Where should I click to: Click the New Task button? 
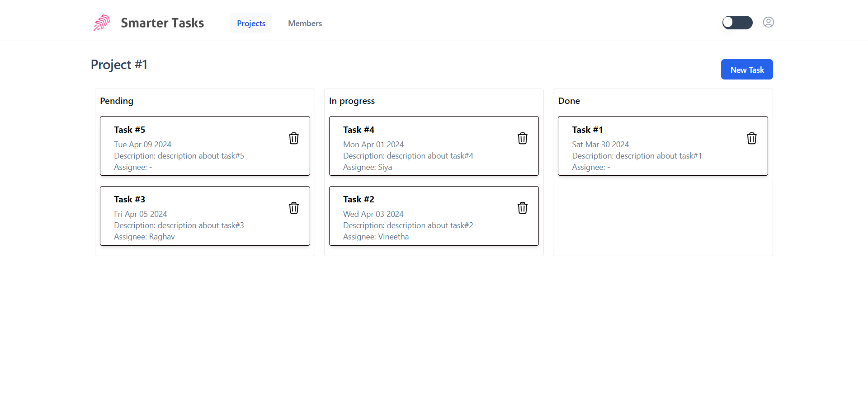[747, 70]
